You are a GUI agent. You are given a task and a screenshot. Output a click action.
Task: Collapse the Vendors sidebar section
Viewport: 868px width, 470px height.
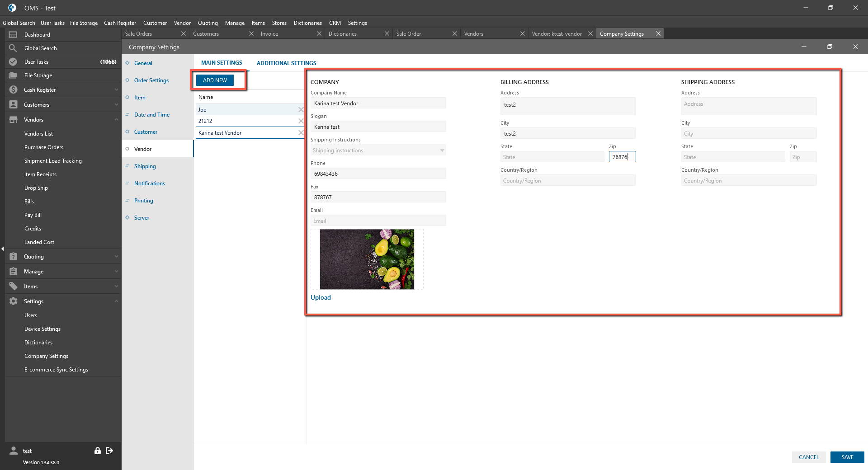point(116,120)
